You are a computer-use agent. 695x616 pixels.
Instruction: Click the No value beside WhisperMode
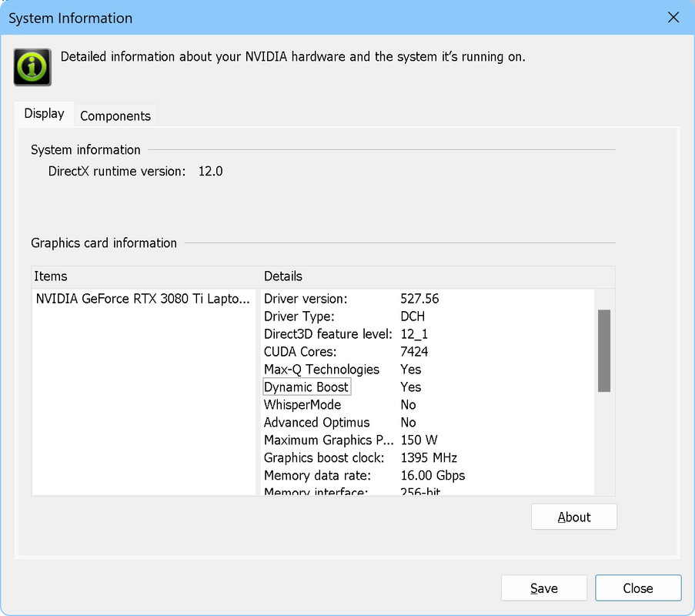point(408,404)
